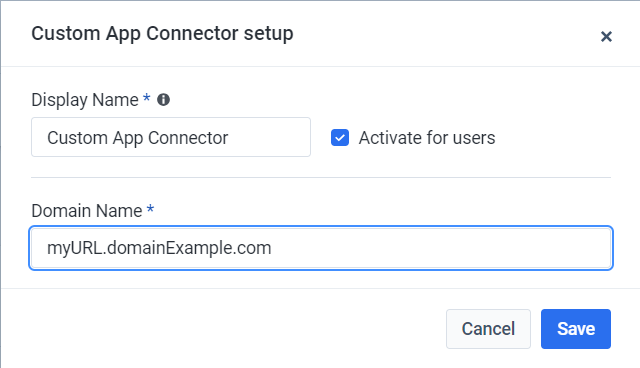Click the blue Save button
The height and width of the screenshot is (368, 640).
click(x=576, y=329)
